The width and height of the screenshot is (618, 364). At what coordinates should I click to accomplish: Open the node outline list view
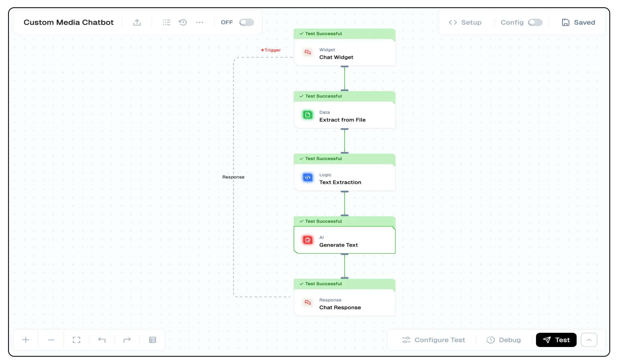[166, 22]
